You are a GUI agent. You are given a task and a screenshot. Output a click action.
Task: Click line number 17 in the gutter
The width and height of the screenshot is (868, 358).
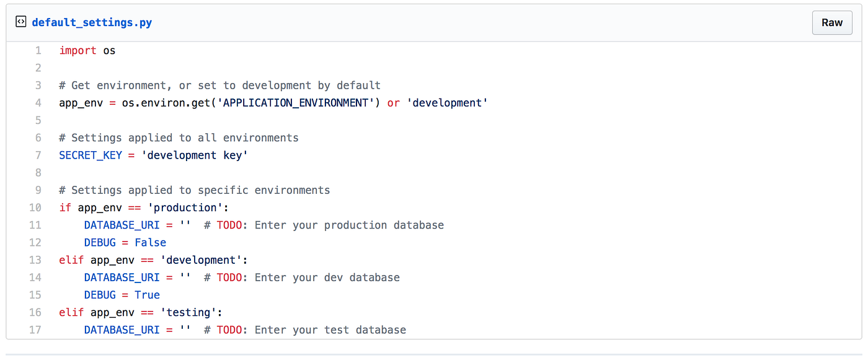point(35,330)
